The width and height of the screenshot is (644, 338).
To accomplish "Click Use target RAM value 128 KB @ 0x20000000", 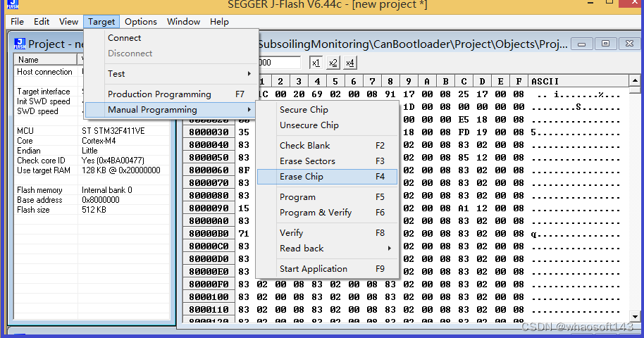I will click(x=120, y=170).
